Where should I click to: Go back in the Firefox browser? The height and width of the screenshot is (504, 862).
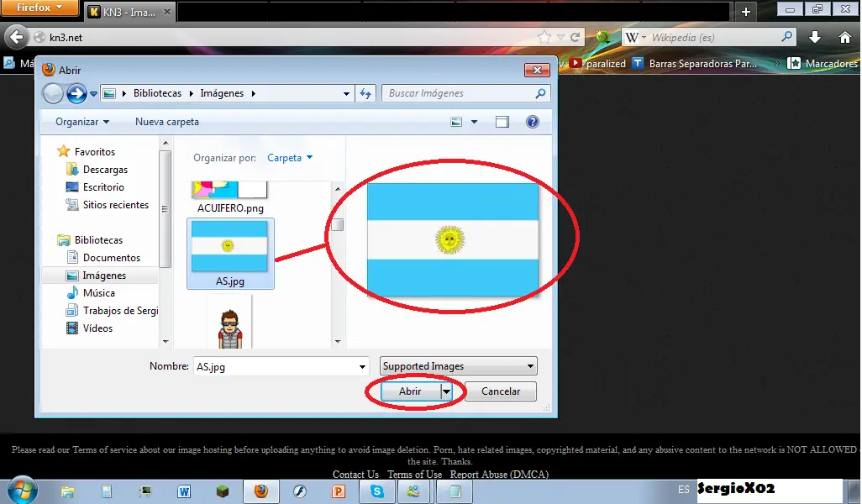pyautogui.click(x=17, y=37)
